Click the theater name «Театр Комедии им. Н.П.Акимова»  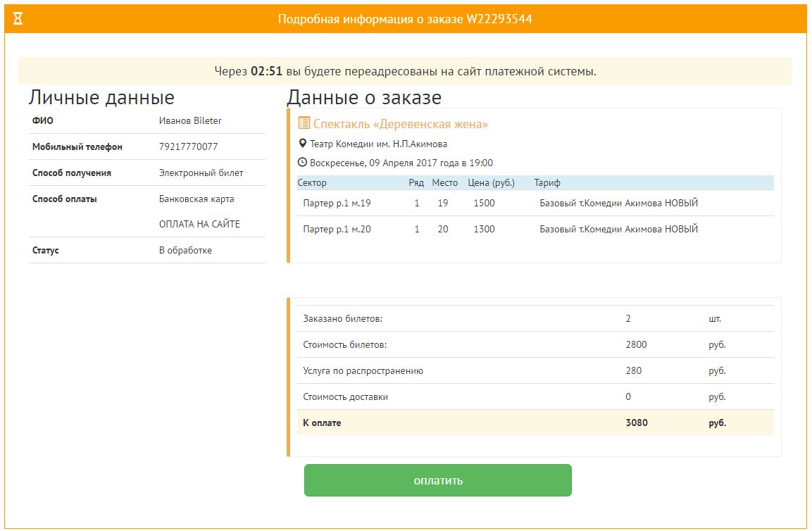[x=378, y=144]
